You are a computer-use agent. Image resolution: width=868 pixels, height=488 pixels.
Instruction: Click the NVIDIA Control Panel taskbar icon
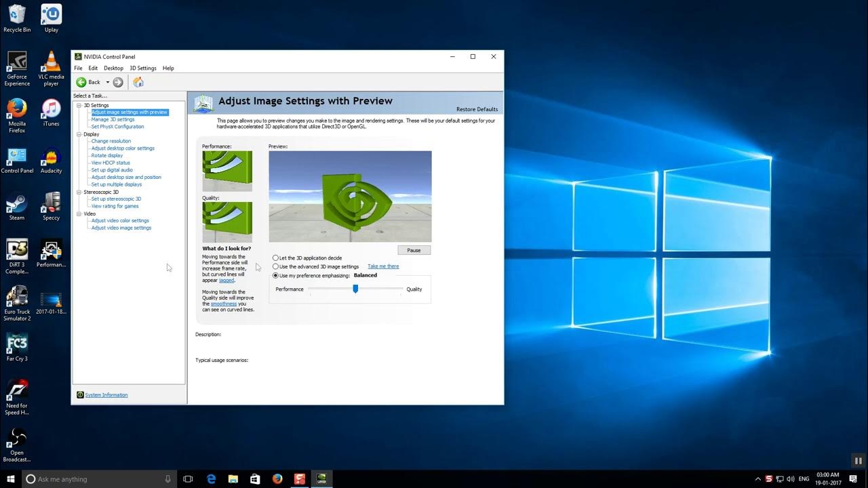322,479
